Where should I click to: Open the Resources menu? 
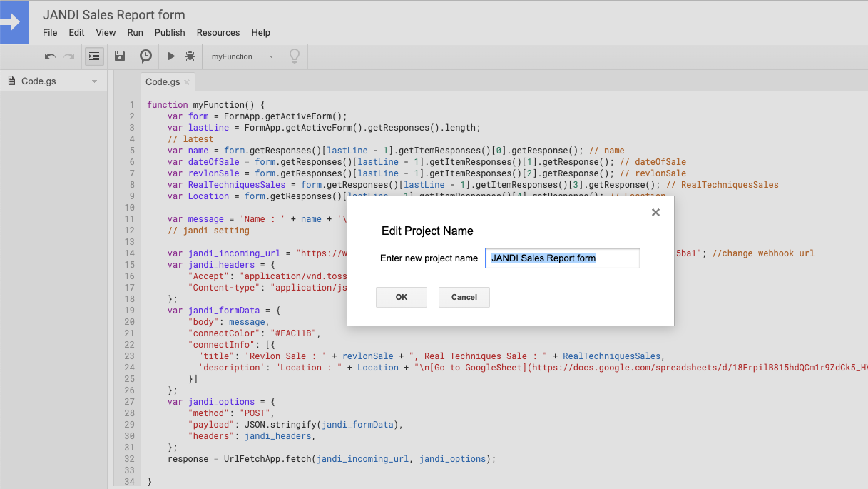pos(218,33)
